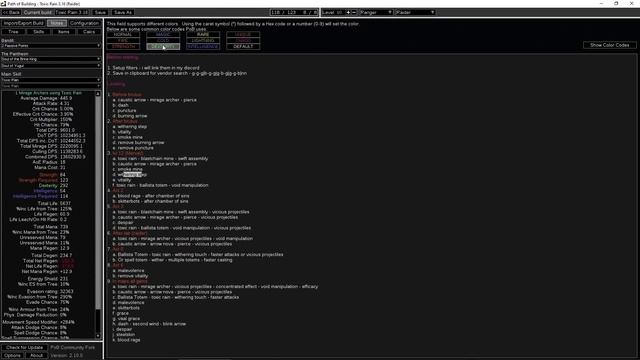Click Show Color Codes button

coord(609,45)
